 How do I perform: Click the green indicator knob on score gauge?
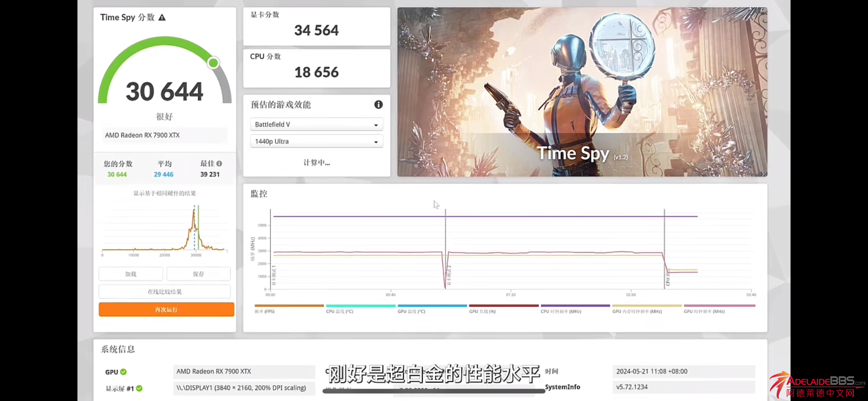click(x=213, y=63)
